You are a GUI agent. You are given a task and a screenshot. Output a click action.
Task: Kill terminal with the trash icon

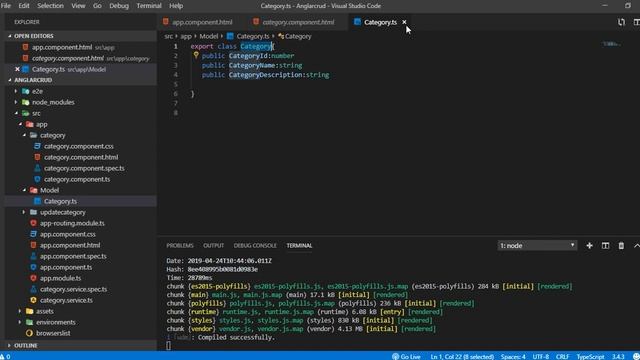621,245
